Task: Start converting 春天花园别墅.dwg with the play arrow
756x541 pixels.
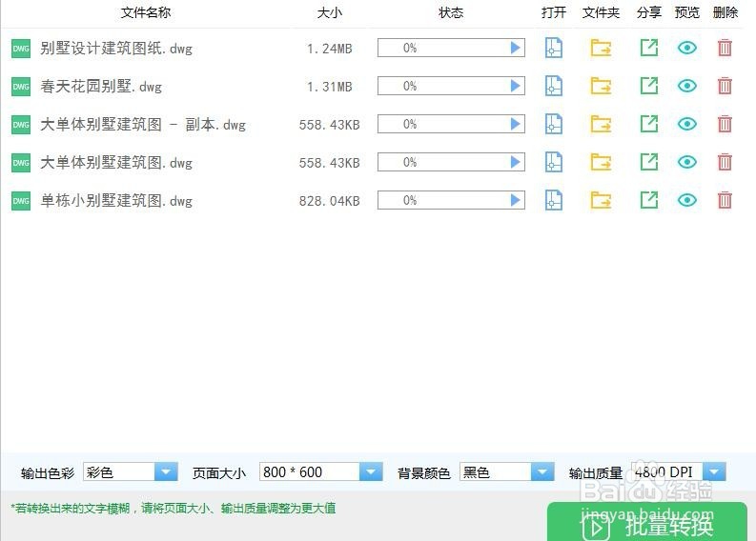Action: pyautogui.click(x=516, y=86)
